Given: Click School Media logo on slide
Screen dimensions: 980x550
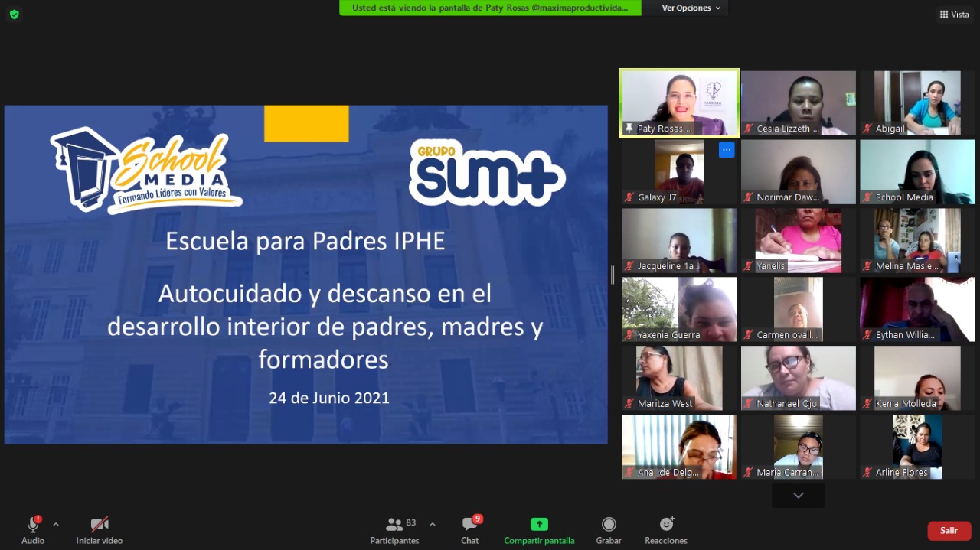Looking at the screenshot, I should pos(145,171).
